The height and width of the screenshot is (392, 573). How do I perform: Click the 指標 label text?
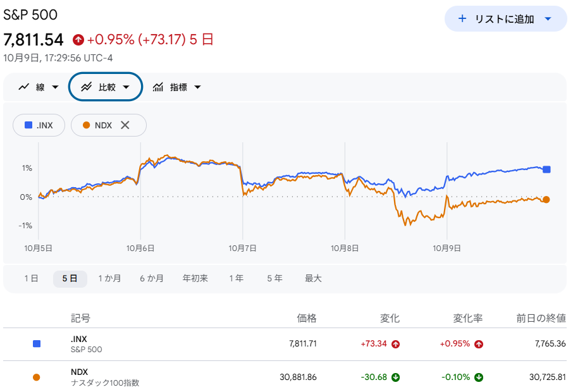[x=178, y=87]
